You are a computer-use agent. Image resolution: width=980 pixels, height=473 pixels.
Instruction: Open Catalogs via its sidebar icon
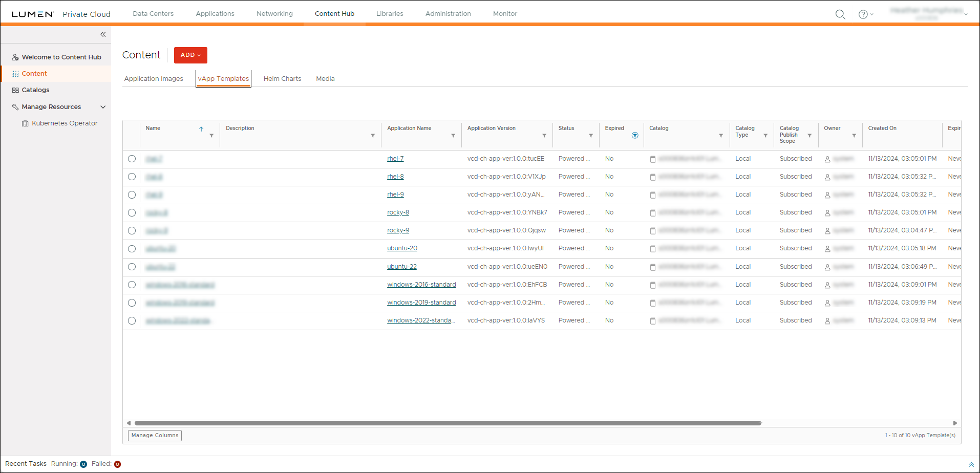click(15, 90)
